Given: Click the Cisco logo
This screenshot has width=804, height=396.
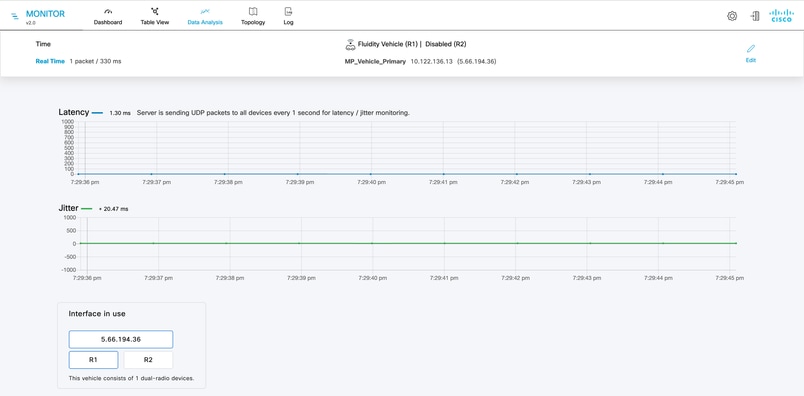Looking at the screenshot, I should pos(781,16).
